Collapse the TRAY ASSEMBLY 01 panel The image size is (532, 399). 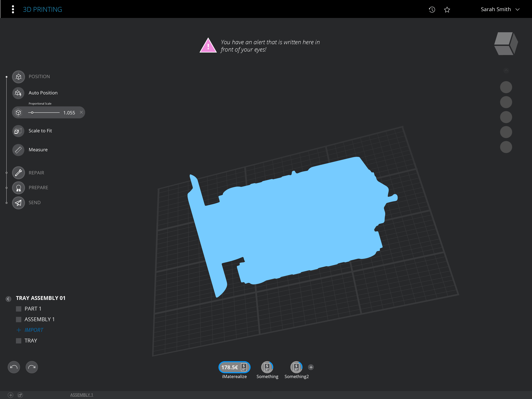(x=8, y=299)
